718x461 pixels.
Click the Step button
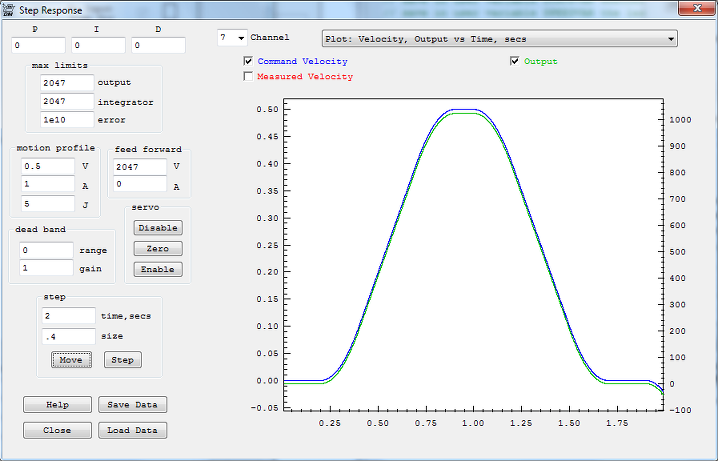[x=122, y=360]
